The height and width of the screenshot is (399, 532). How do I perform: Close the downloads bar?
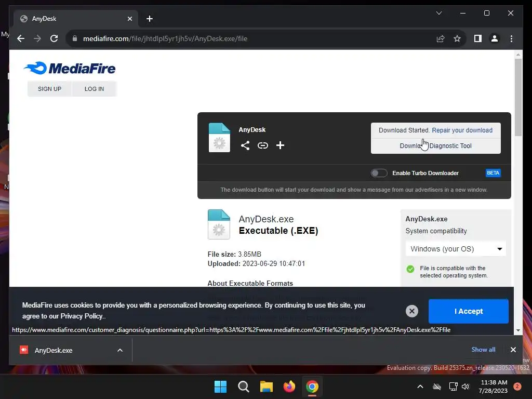point(513,350)
